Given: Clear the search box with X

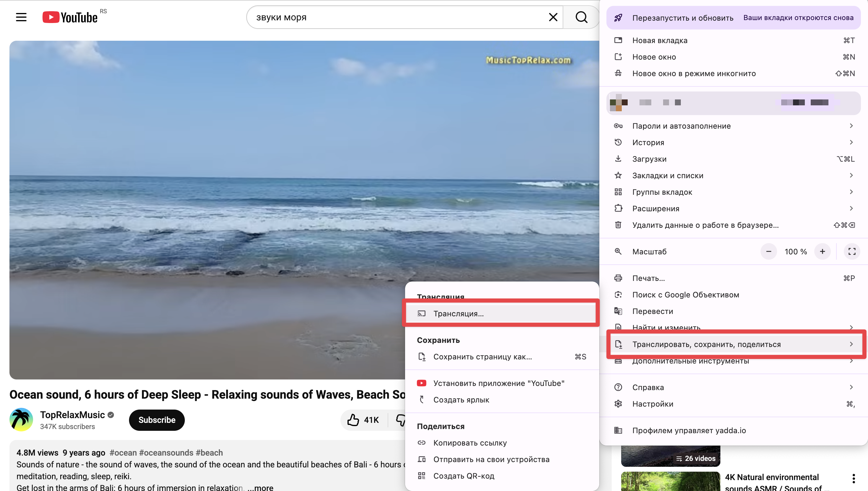Looking at the screenshot, I should [x=553, y=17].
